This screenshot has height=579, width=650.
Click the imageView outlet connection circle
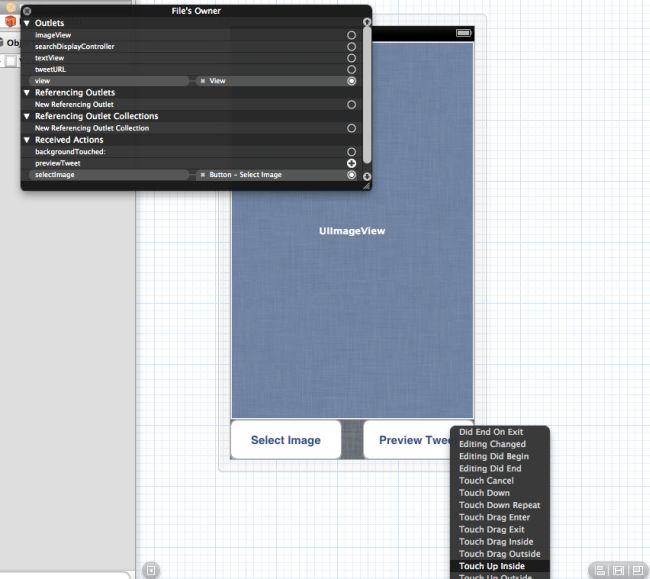coord(351,35)
